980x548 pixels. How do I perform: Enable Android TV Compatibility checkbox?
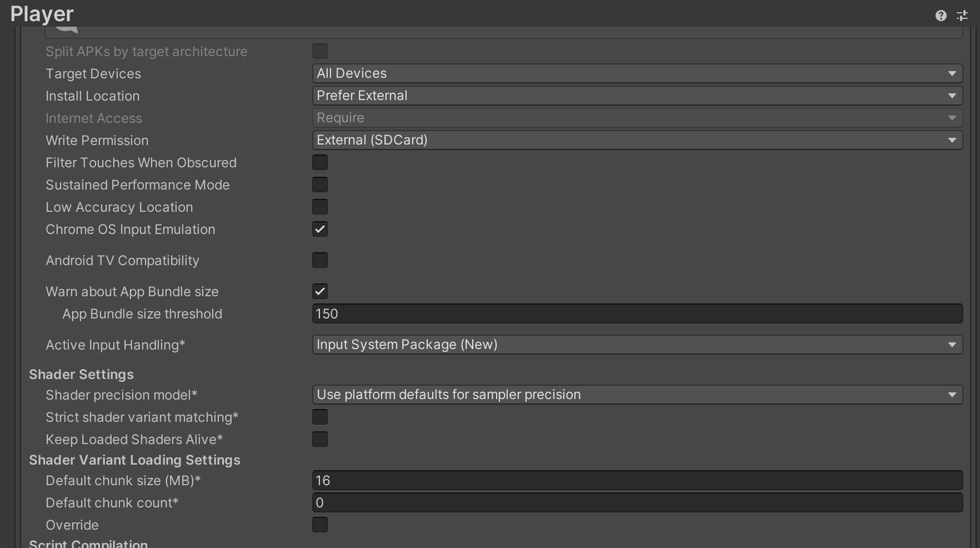(320, 260)
